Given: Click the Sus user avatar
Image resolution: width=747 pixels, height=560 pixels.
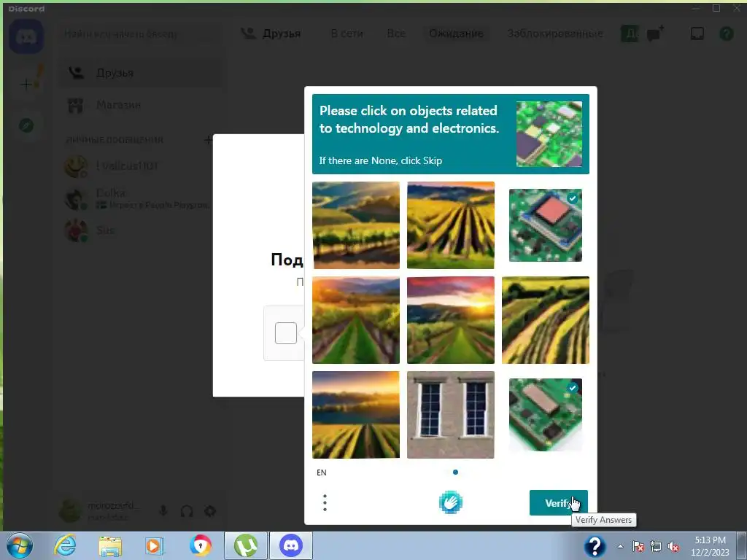Looking at the screenshot, I should pyautogui.click(x=76, y=231).
